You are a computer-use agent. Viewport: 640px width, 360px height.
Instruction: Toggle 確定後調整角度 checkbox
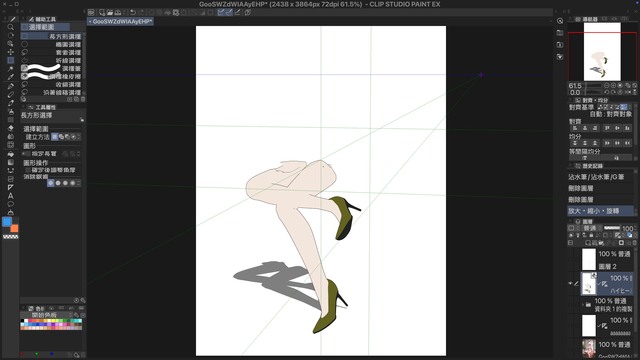pyautogui.click(x=28, y=170)
